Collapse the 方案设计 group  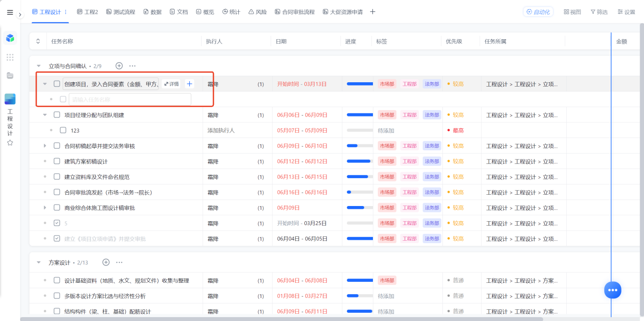[39, 262]
